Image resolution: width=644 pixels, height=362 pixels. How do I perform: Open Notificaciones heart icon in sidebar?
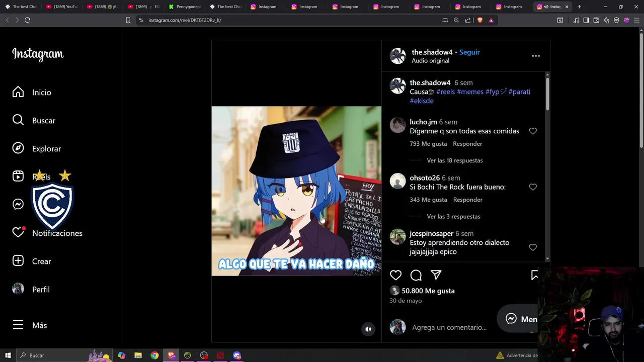18,232
